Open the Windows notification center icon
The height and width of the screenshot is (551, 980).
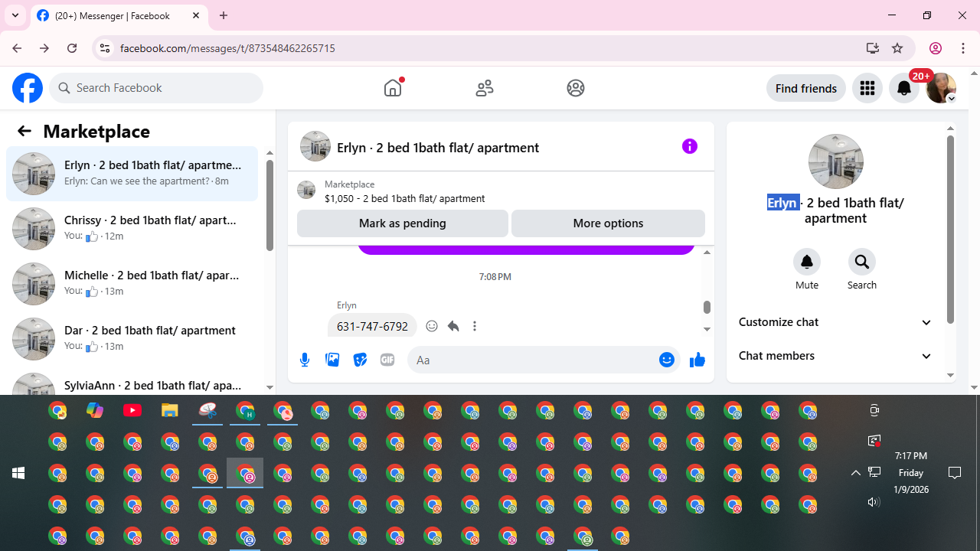(x=955, y=473)
